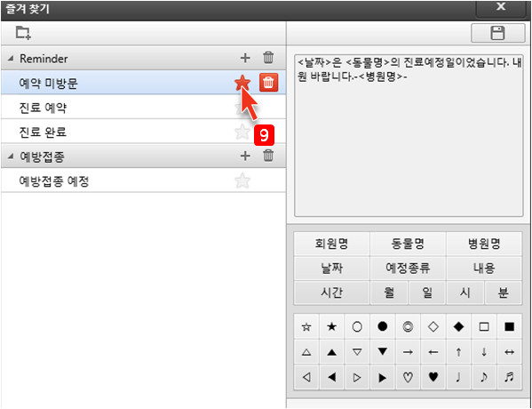Insert the filled heart symbol

pyautogui.click(x=433, y=378)
